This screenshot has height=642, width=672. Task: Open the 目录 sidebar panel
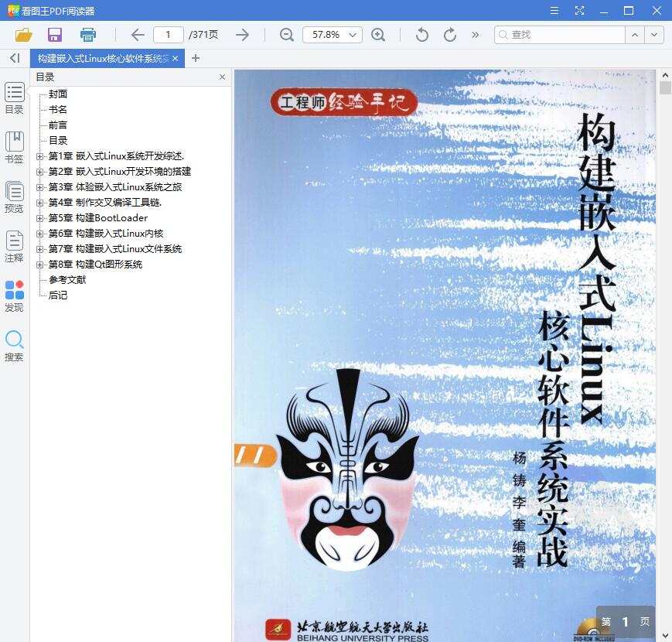click(x=14, y=97)
